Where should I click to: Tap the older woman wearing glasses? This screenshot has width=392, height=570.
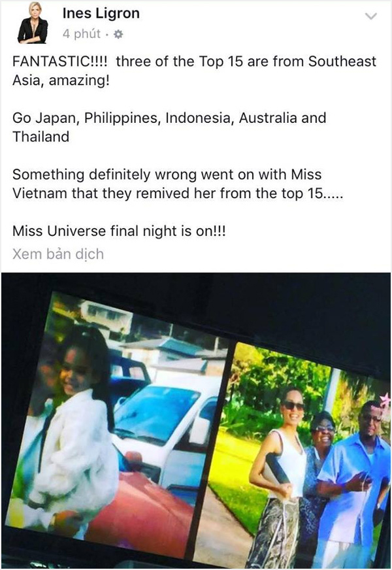tap(319, 447)
